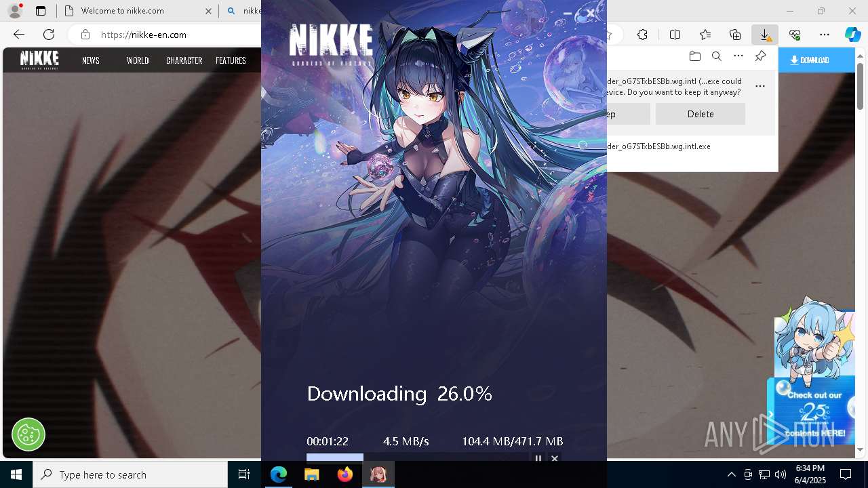Viewport: 868px width, 488px height.
Task: Minimize the NIKKE launcher window
Action: tap(568, 14)
